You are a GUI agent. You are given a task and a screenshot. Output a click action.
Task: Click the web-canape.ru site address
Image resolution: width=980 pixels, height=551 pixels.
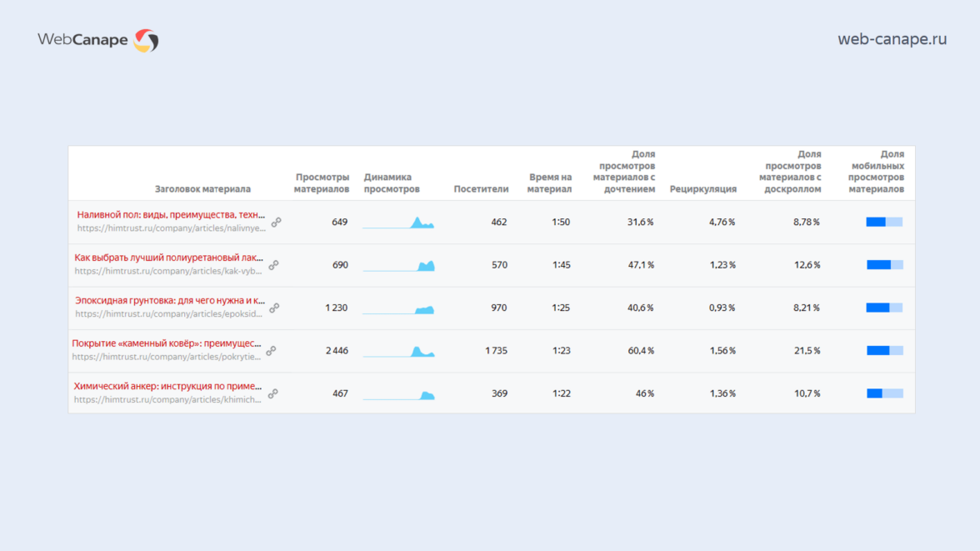(892, 39)
